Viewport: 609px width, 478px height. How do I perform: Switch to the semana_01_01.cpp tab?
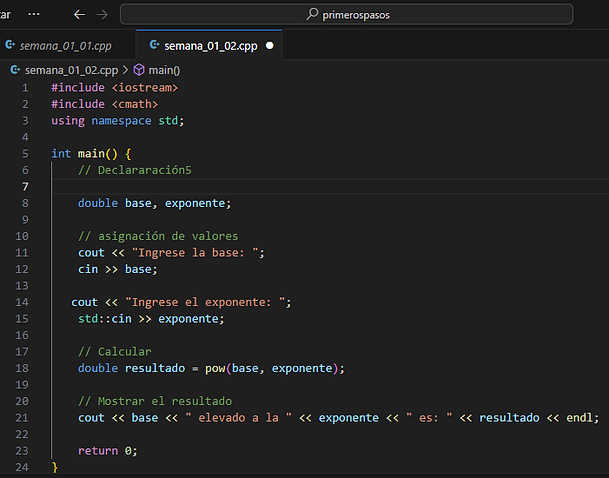click(65, 46)
